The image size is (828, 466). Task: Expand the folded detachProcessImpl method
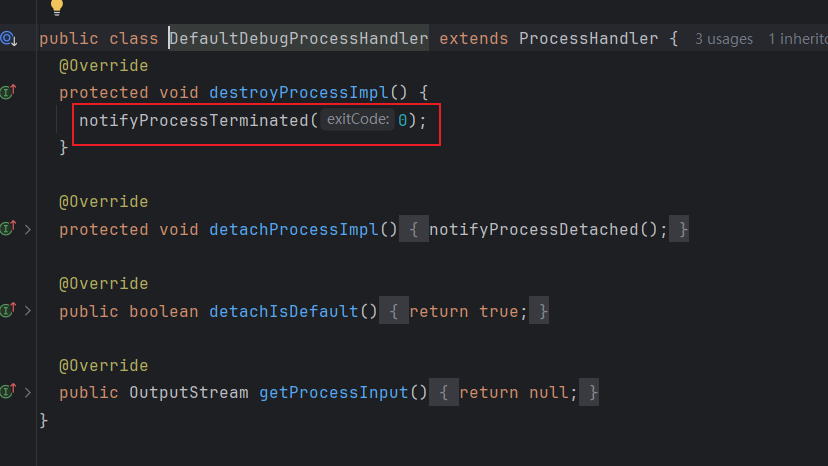28,230
